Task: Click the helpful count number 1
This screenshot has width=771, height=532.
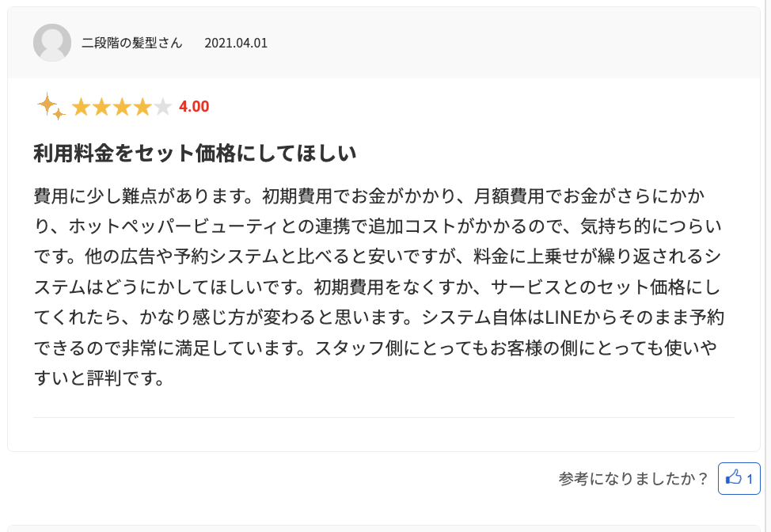Action: click(x=750, y=478)
